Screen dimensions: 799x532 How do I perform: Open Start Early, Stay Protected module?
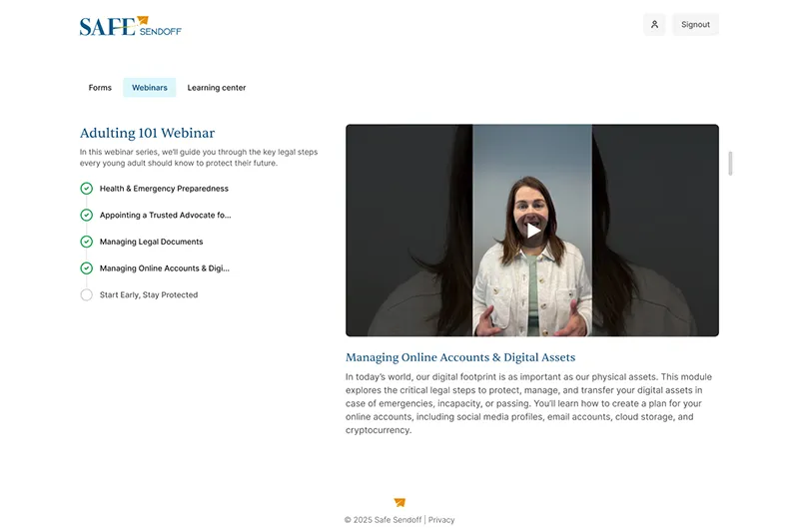(149, 294)
